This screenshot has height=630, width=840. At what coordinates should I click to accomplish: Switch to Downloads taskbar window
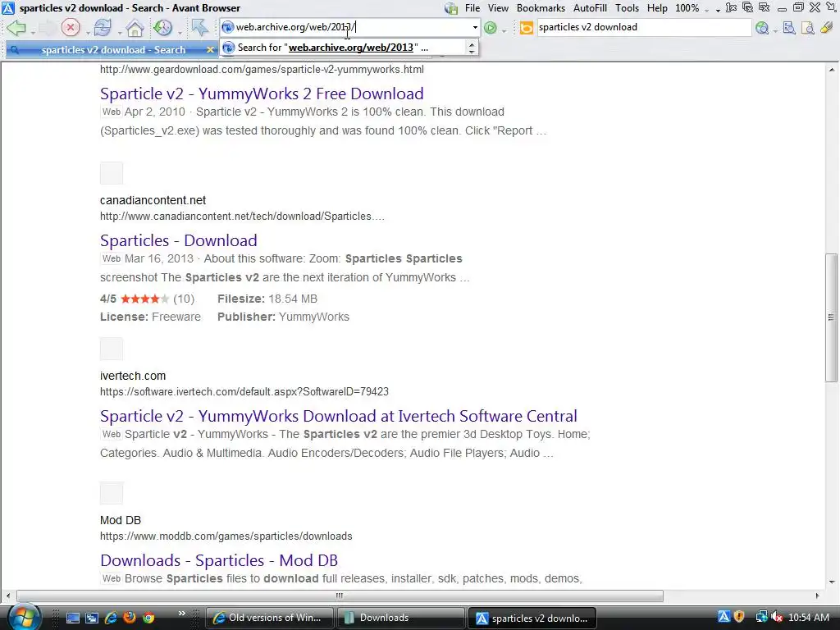400,618
